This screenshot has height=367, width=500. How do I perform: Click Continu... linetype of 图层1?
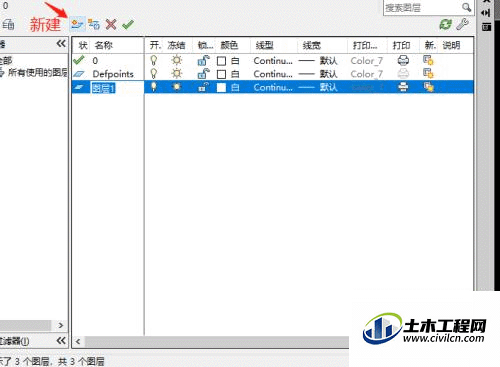[273, 87]
